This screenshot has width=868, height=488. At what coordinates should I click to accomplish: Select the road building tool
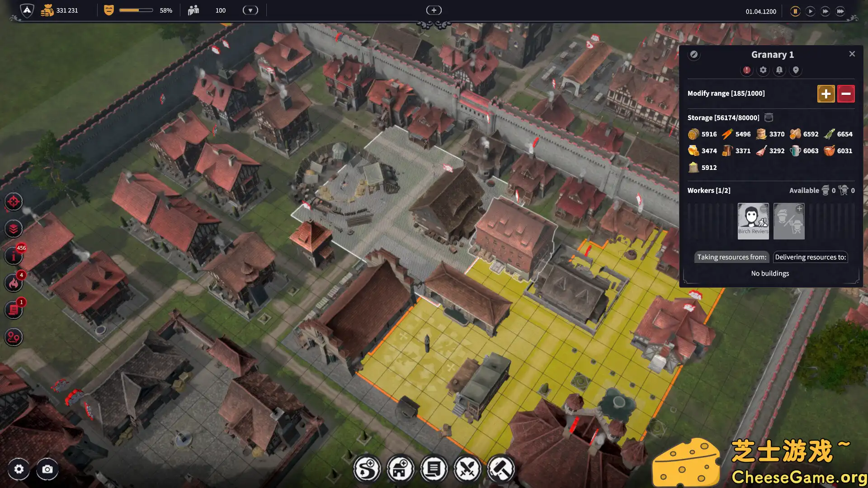click(x=366, y=469)
